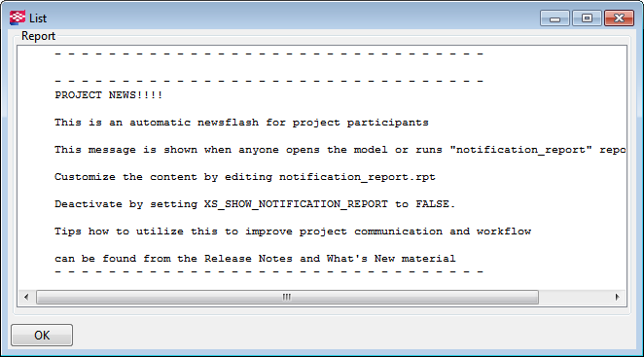Minimize the List window
The width and height of the screenshot is (644, 357).
(555, 18)
